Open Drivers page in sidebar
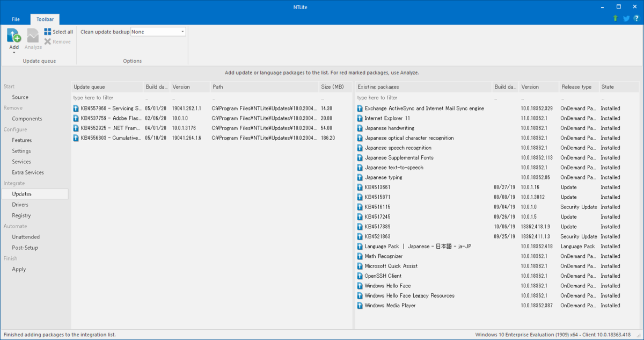 [20, 205]
